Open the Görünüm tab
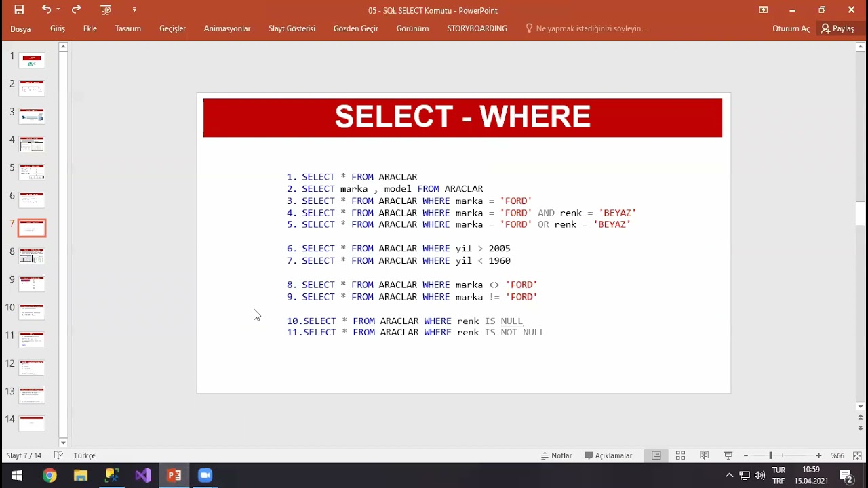This screenshot has height=488, width=868. click(412, 28)
